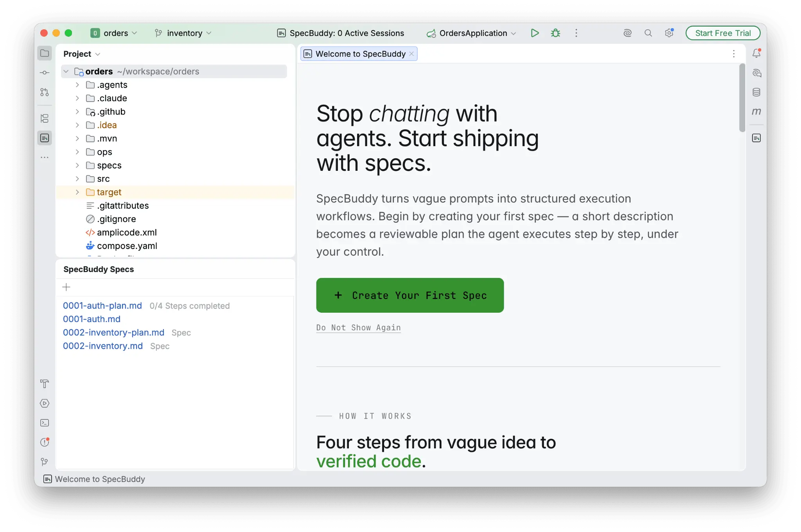Open OrdersApplication run configuration dropdown
Image resolution: width=801 pixels, height=532 pixels.
click(471, 33)
